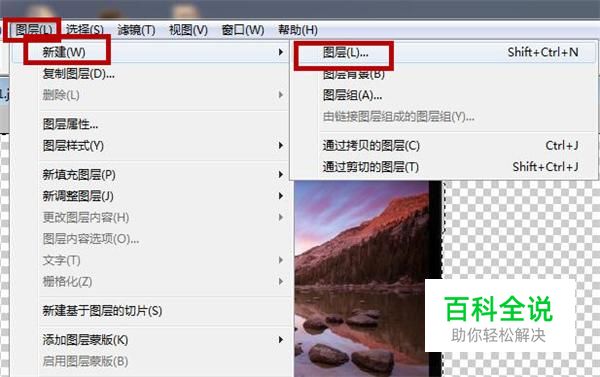Expand the 文字(T) submenu arrow
Image resolution: width=600 pixels, height=377 pixels.
[x=281, y=260]
